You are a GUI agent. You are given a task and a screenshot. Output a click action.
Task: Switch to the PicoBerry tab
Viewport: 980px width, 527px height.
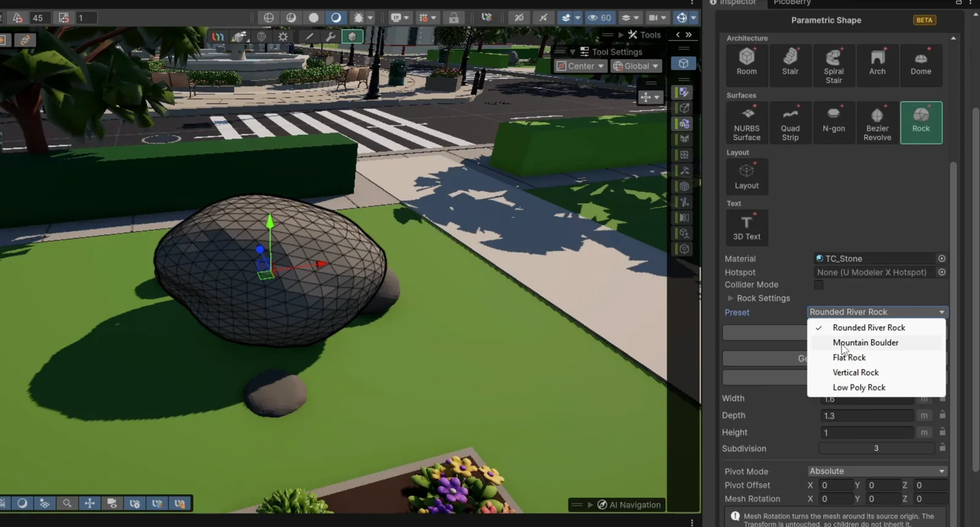792,2
